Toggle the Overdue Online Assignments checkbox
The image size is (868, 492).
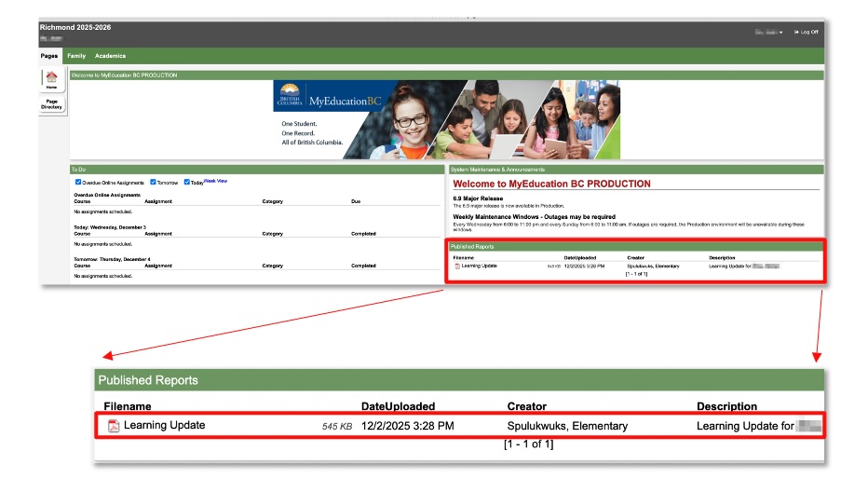coord(78,182)
